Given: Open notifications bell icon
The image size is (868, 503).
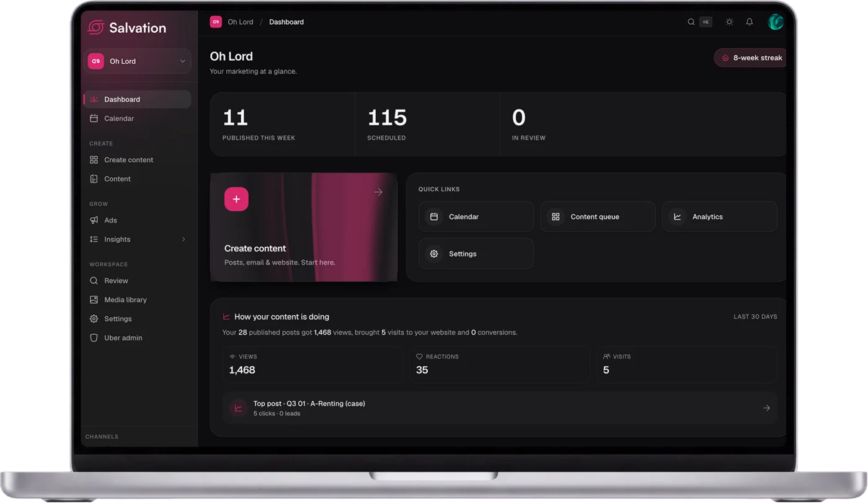Looking at the screenshot, I should (749, 22).
